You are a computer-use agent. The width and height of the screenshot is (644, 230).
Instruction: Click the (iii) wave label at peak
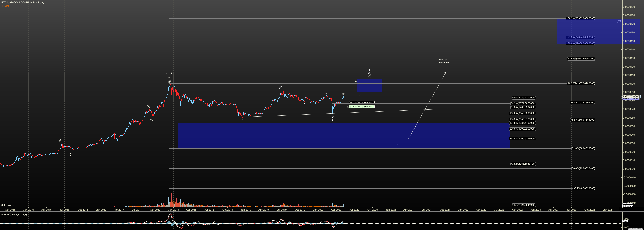coord(169,73)
